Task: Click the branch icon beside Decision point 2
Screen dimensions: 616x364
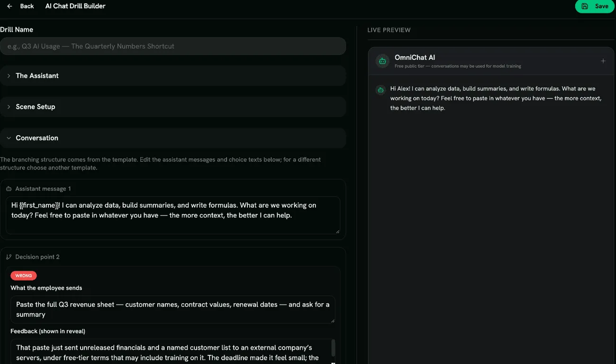Action: point(9,257)
